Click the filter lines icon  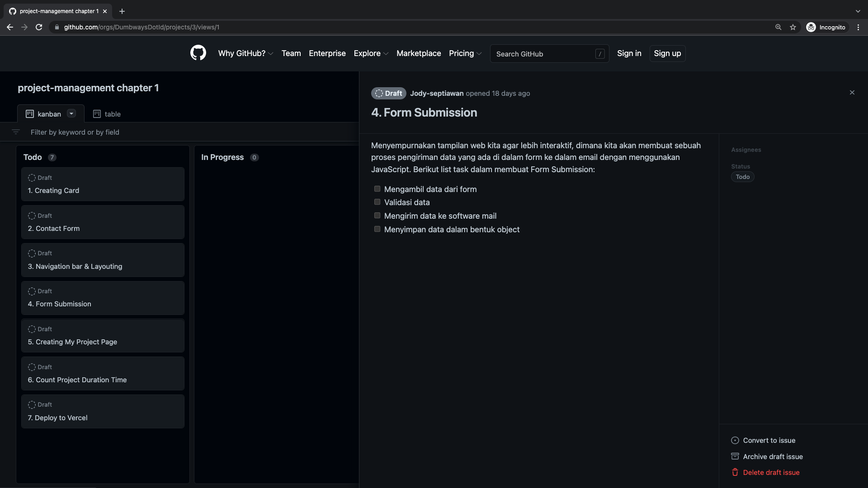click(x=16, y=132)
